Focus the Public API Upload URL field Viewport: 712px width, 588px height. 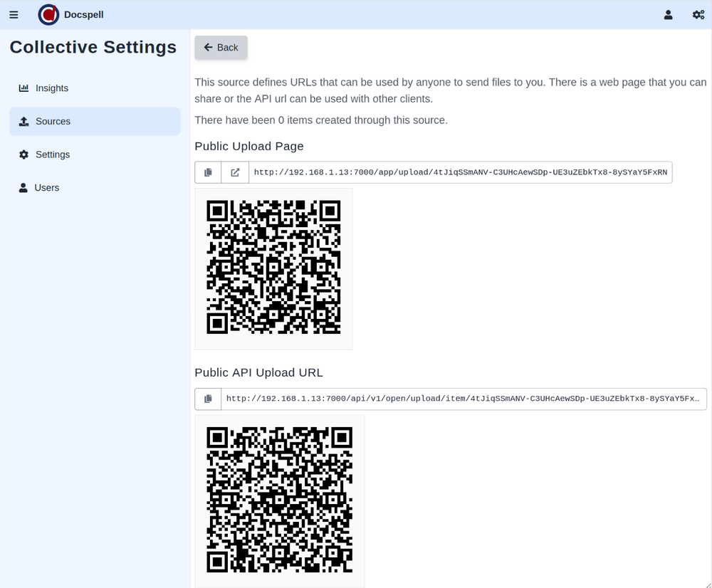[x=463, y=399]
